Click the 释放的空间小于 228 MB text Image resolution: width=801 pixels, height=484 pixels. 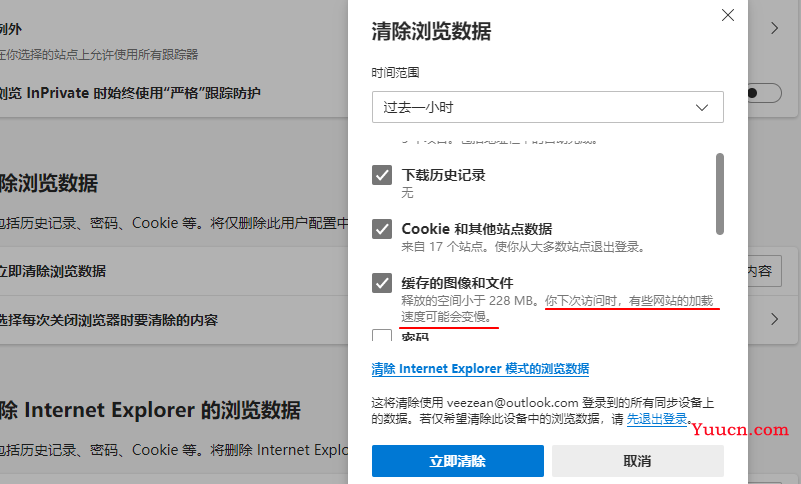(470, 301)
